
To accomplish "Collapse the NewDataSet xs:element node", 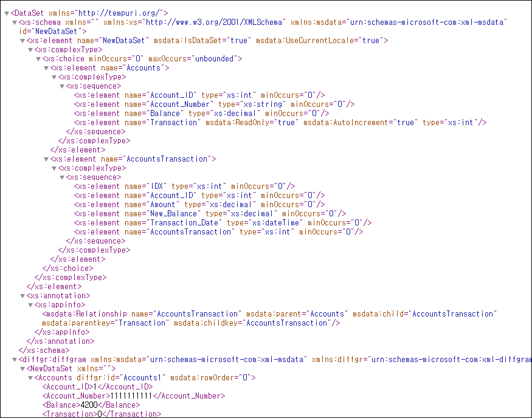I will coord(22,41).
